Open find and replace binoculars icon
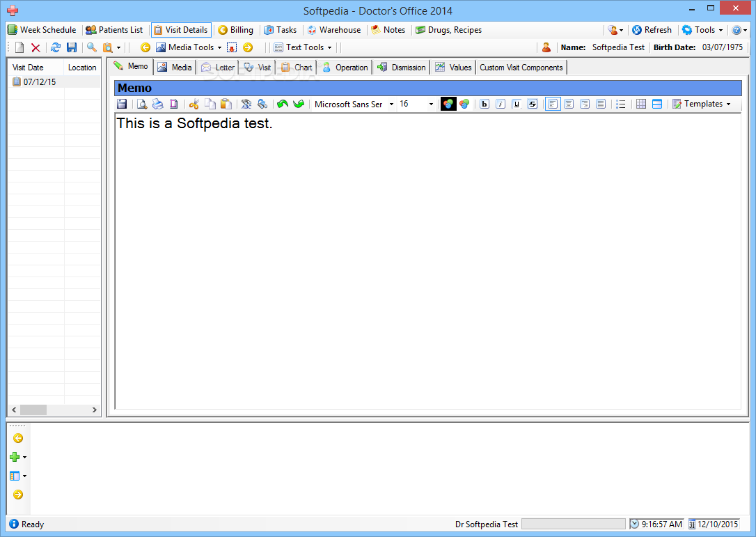Screen dimensions: 756x537 coord(262,104)
